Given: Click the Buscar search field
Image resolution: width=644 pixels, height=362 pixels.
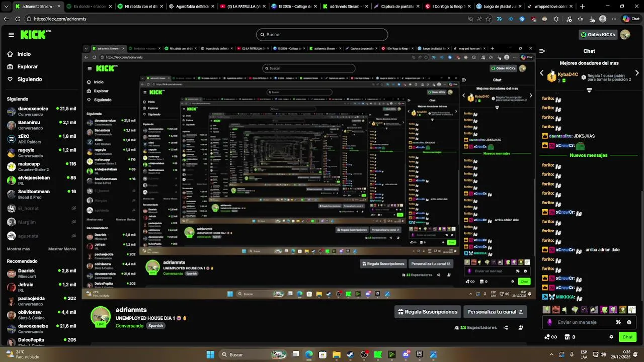Looking at the screenshot, I should pos(322,35).
